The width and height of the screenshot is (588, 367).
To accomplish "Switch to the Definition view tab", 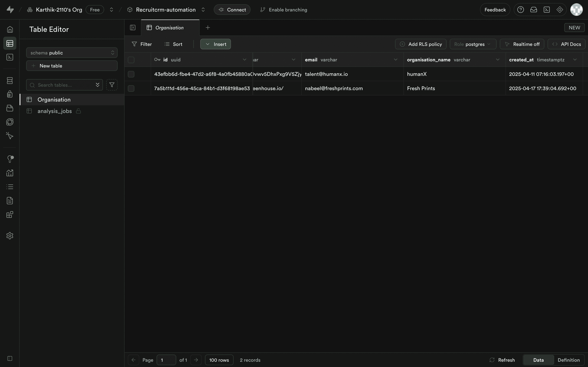I will 568,360.
